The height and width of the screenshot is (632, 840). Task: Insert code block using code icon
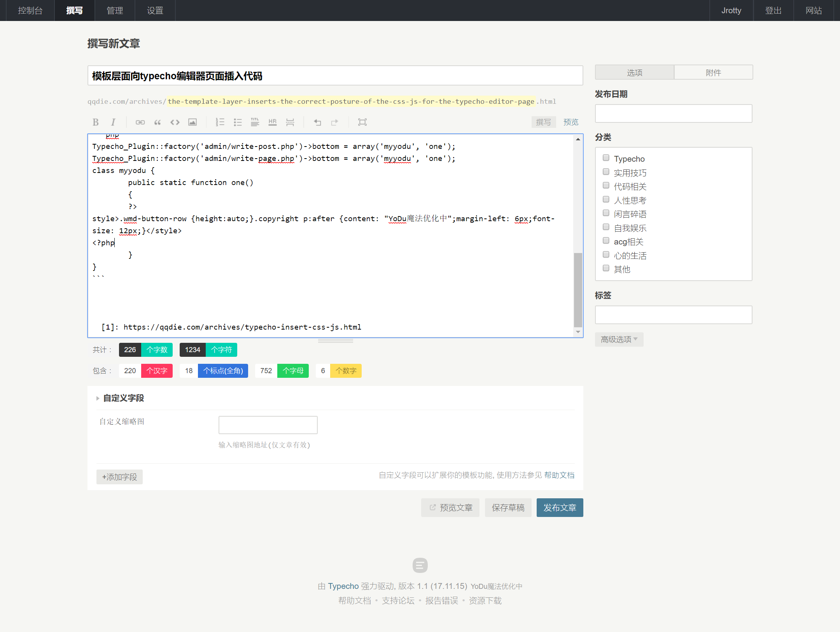[x=175, y=122]
